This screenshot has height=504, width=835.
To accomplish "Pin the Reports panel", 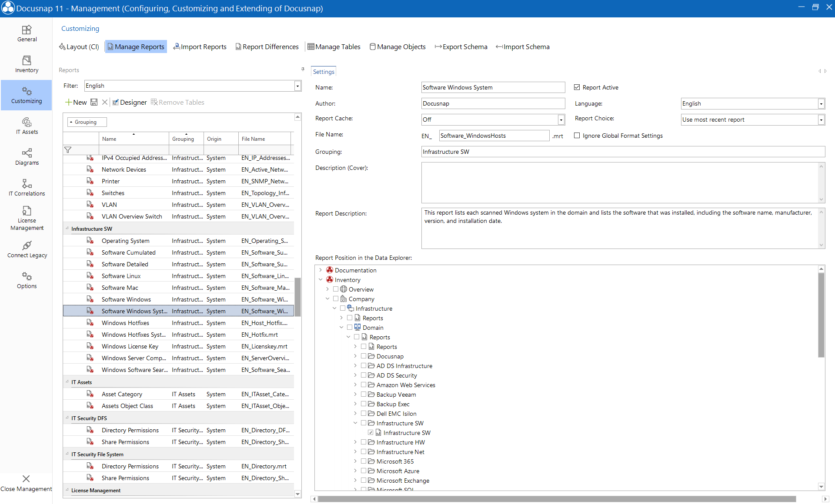I will (x=303, y=69).
